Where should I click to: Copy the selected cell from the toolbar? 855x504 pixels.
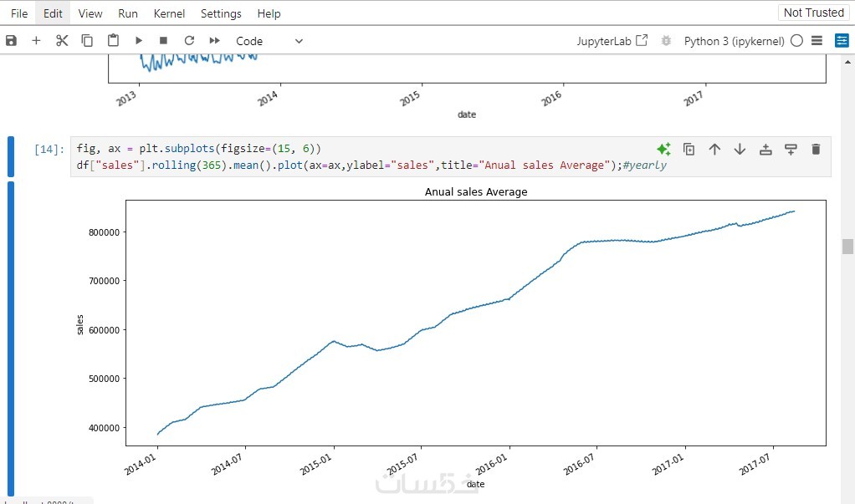click(87, 41)
